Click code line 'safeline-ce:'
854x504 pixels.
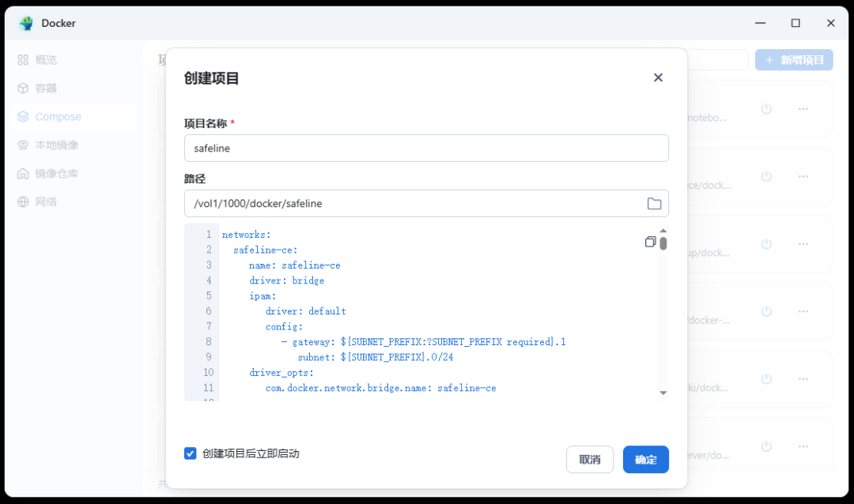coord(265,250)
